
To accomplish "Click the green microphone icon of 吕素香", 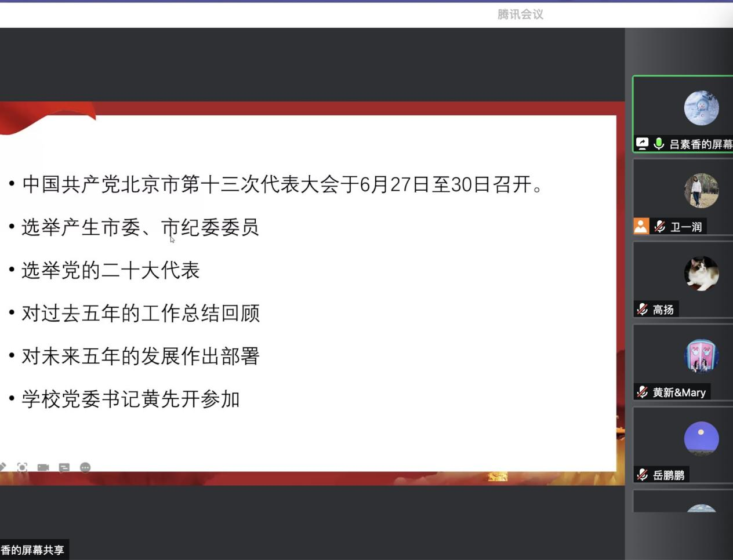I will (659, 144).
